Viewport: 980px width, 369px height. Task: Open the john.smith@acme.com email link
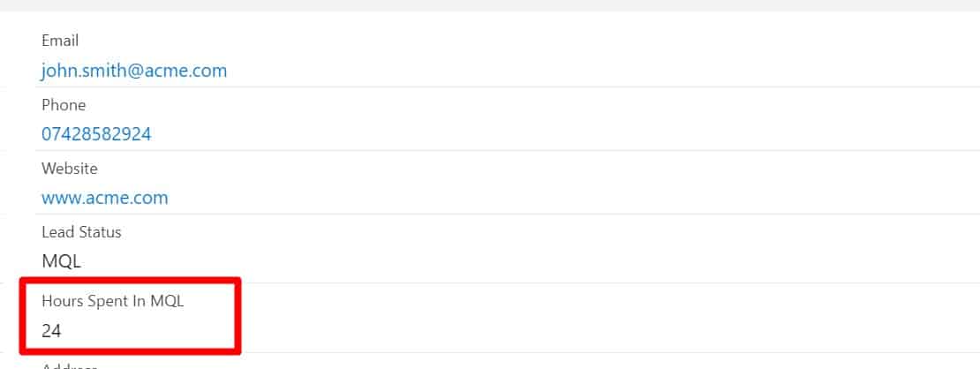coord(134,71)
